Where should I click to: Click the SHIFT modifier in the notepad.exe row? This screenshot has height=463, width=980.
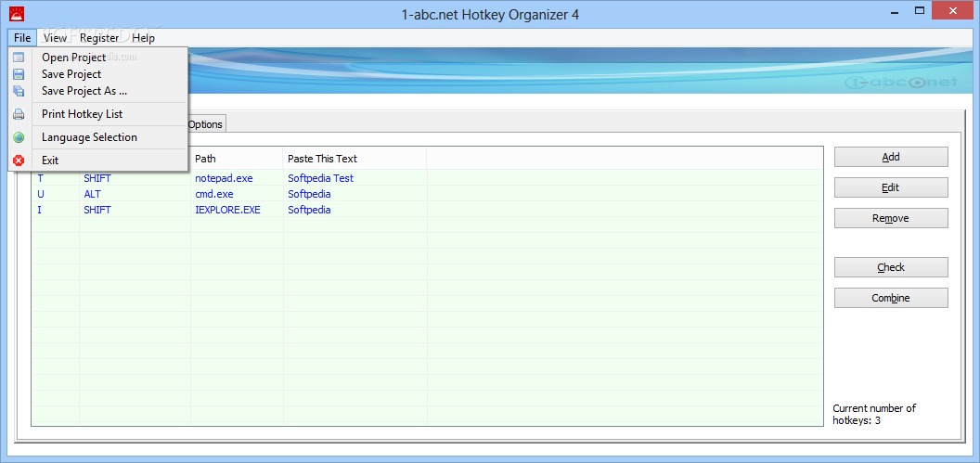97,178
